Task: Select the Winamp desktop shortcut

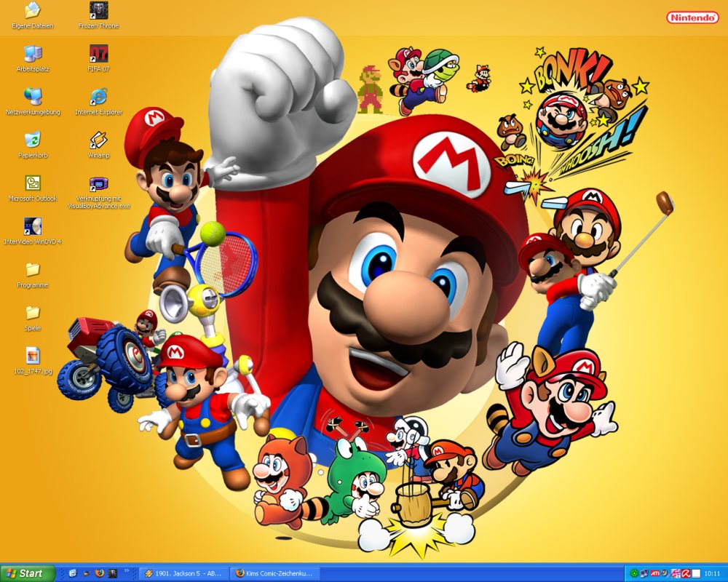Action: (x=98, y=140)
